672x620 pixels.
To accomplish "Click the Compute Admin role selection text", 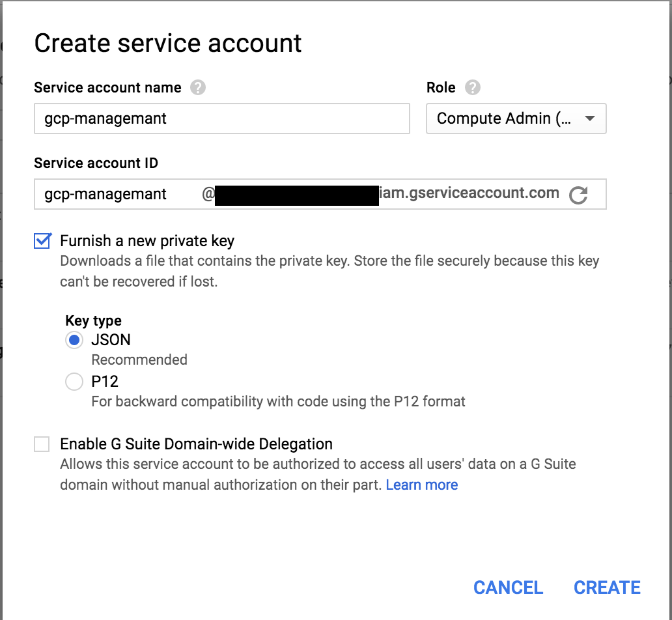I will point(503,119).
